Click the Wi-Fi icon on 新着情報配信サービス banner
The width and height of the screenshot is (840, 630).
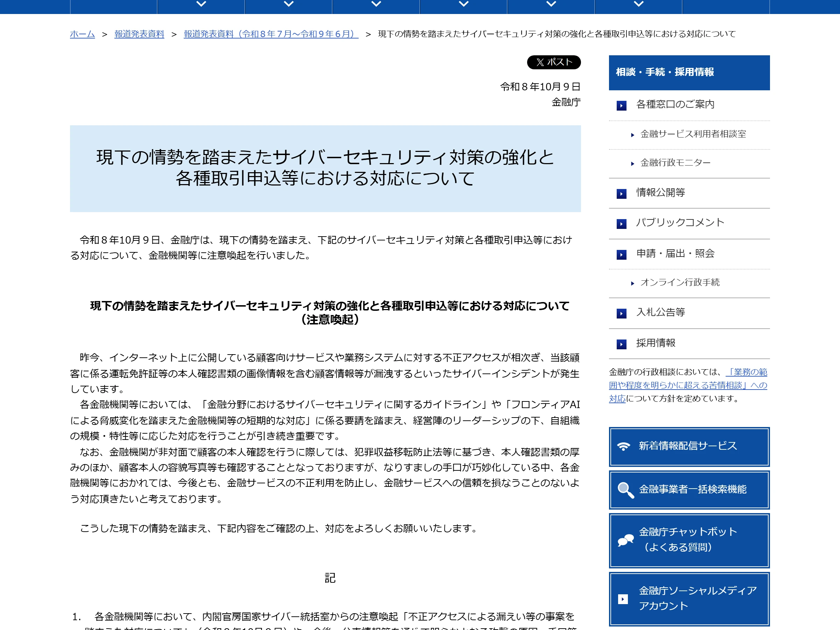(x=623, y=446)
